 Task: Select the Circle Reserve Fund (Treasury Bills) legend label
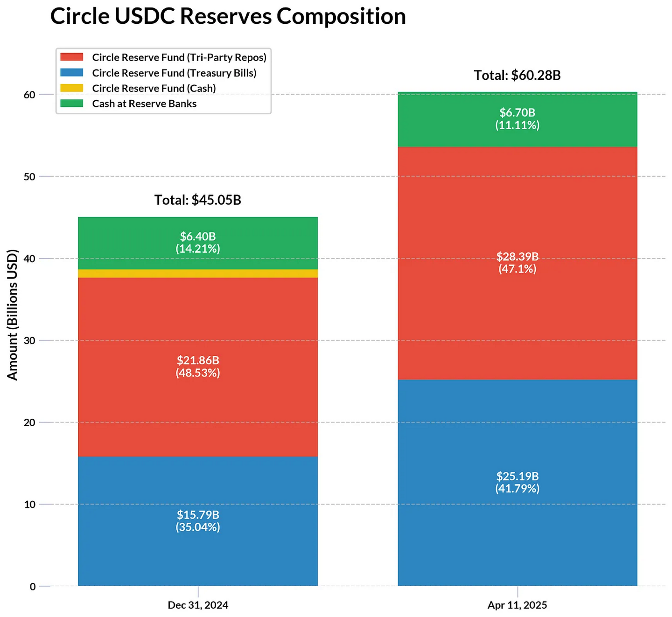pos(174,73)
